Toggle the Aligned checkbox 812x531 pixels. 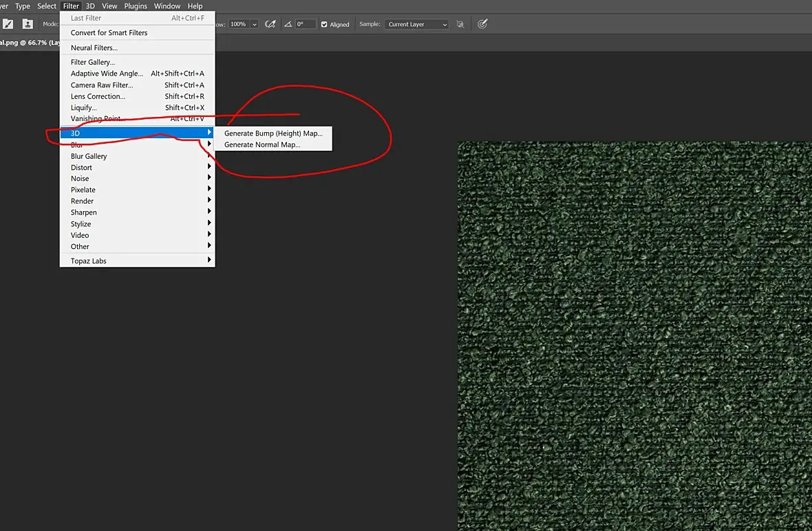click(x=325, y=24)
